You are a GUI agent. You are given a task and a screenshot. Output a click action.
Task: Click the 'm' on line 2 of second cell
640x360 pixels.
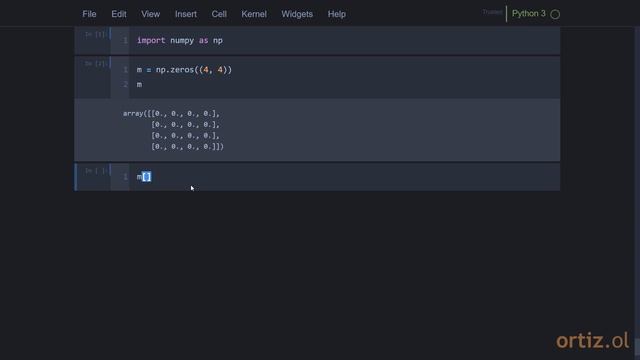point(139,84)
